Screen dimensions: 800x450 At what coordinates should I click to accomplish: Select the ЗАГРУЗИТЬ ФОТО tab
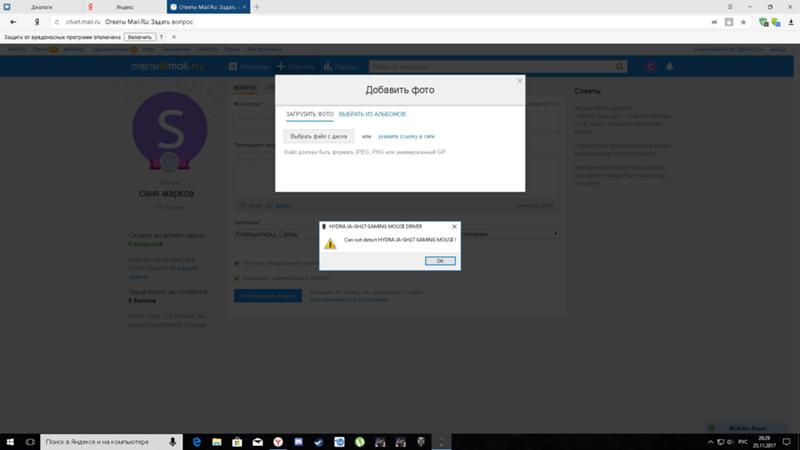(309, 114)
